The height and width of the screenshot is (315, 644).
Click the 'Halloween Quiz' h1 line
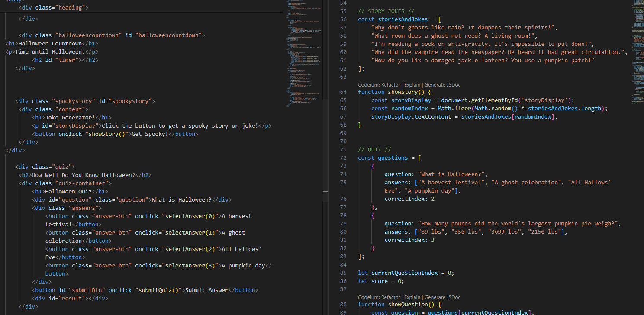tap(70, 192)
